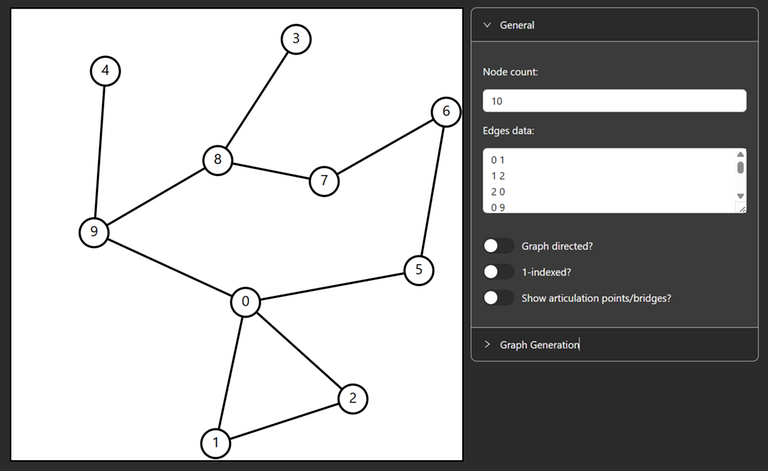The width and height of the screenshot is (768, 471).
Task: Click inside the Edges data textarea
Action: click(x=609, y=181)
